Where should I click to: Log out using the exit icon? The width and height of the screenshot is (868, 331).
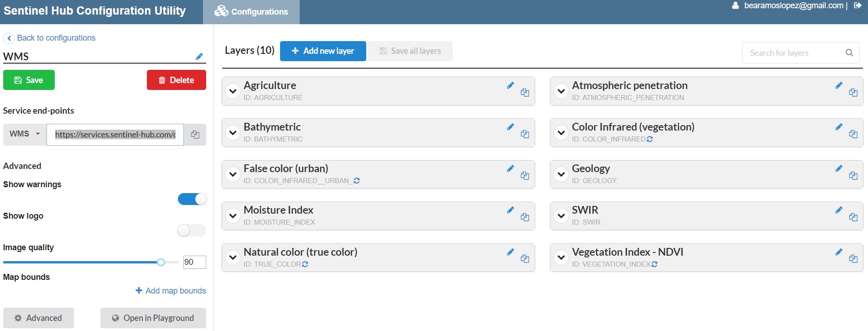(858, 6)
